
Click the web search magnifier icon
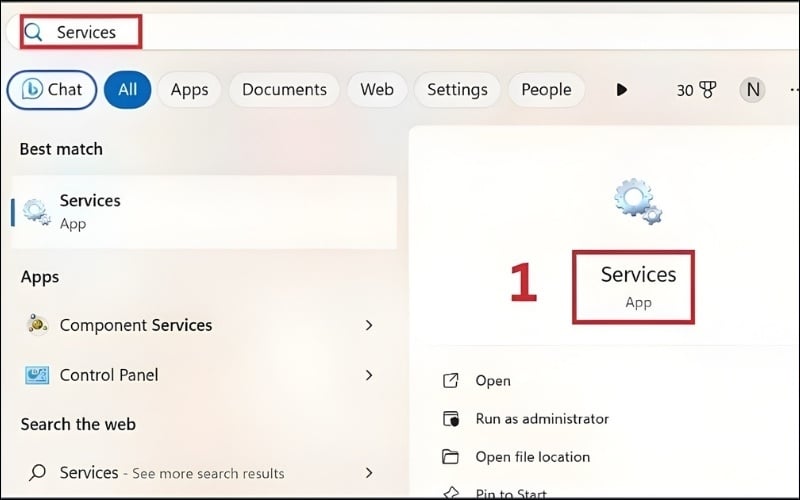(37, 472)
